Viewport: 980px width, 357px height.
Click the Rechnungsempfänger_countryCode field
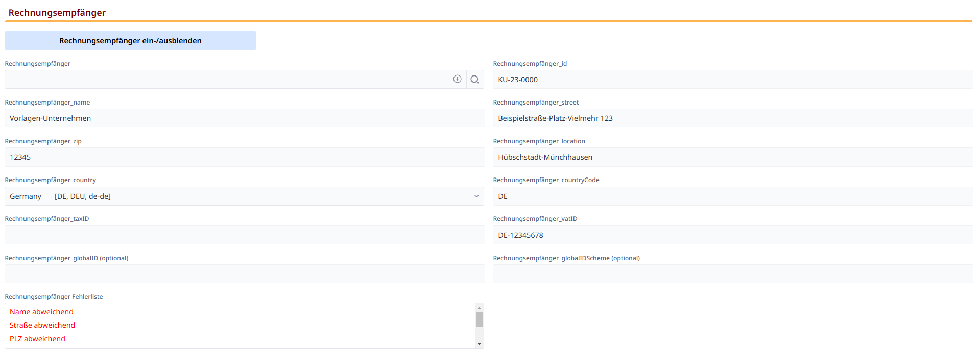732,196
